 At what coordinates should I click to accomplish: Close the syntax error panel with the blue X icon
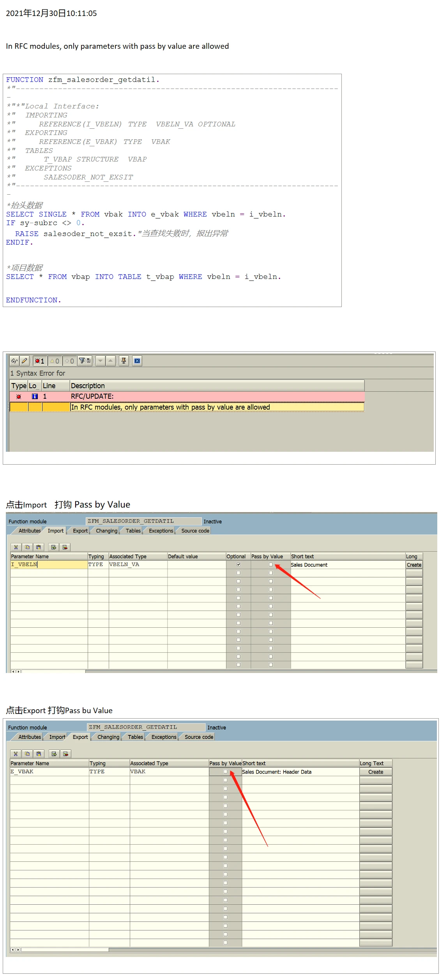(x=137, y=361)
